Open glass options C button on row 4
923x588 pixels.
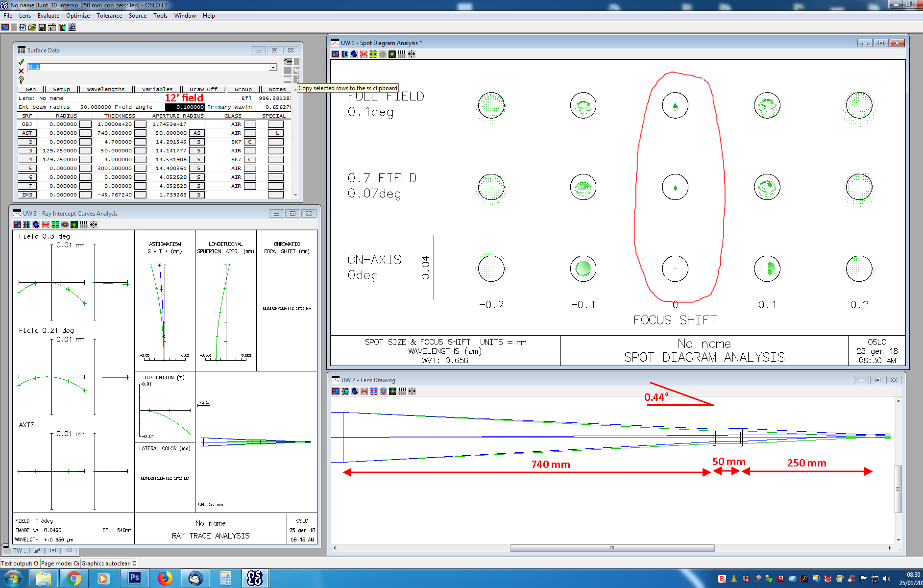coord(250,159)
